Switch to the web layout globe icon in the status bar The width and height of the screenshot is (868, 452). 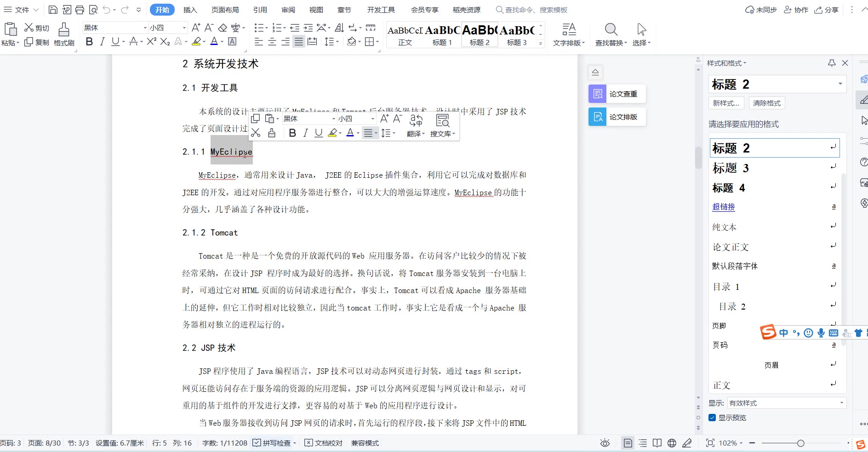point(672,443)
